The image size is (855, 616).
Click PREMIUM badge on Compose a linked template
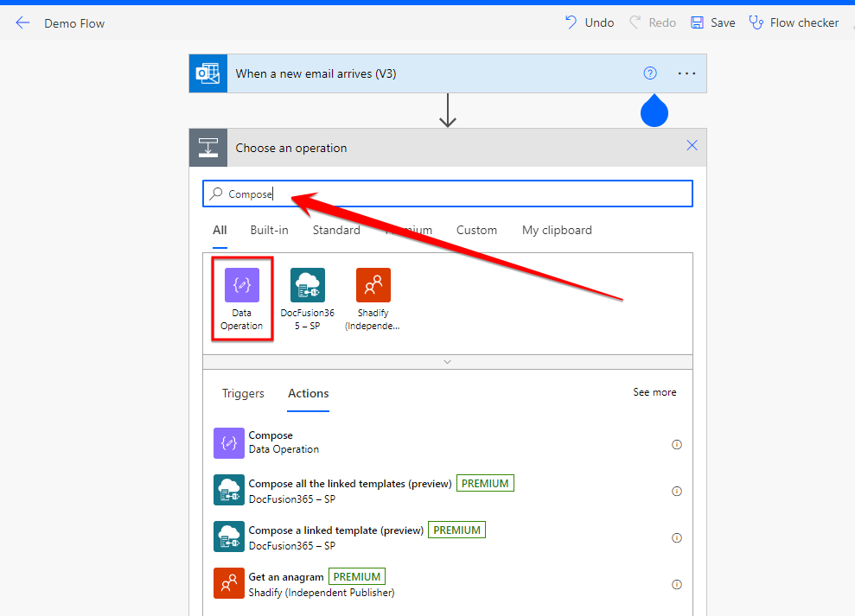457,530
